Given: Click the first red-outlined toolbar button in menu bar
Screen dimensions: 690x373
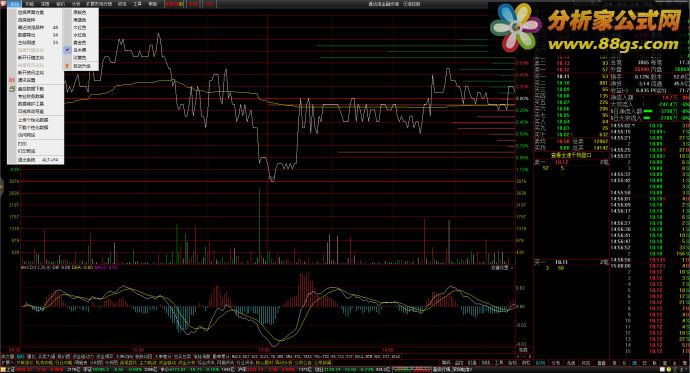Looking at the screenshot, I should coord(174,4).
